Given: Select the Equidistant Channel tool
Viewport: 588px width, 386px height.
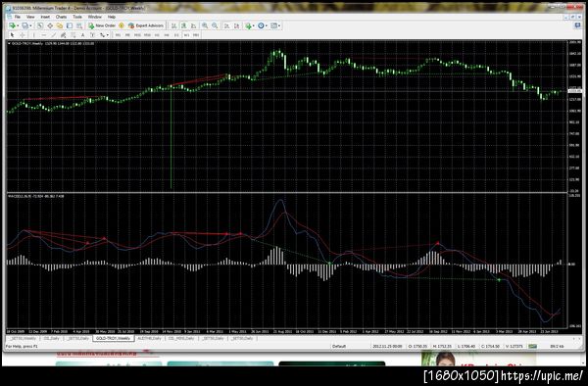Looking at the screenshot, I should (x=63, y=35).
